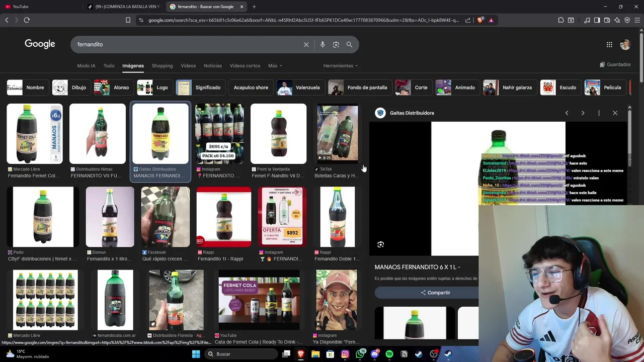Screen dimensions: 644x362
Task: Open the share icon in the address bar
Action: coord(468,20)
